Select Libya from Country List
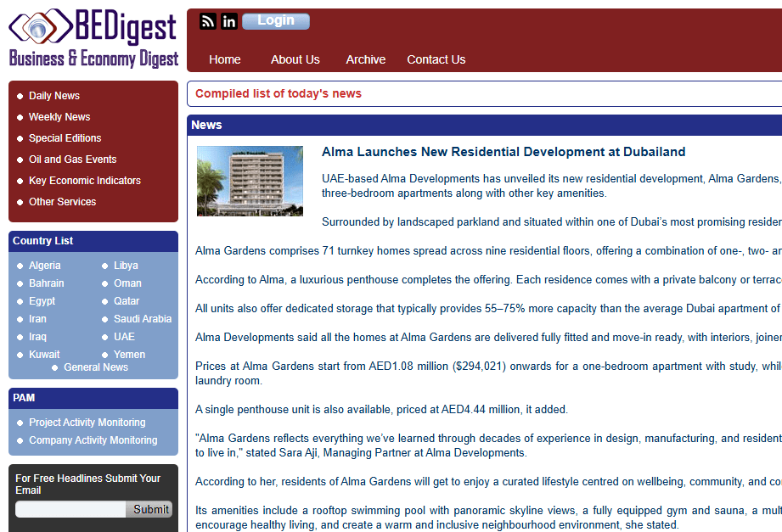The width and height of the screenshot is (782, 532). pos(126,266)
